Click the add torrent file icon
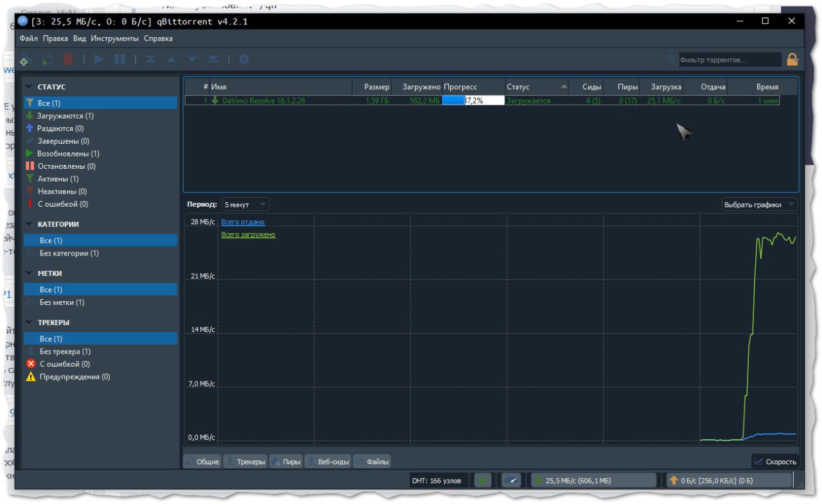Viewport: 822px width, 504px height. [47, 60]
